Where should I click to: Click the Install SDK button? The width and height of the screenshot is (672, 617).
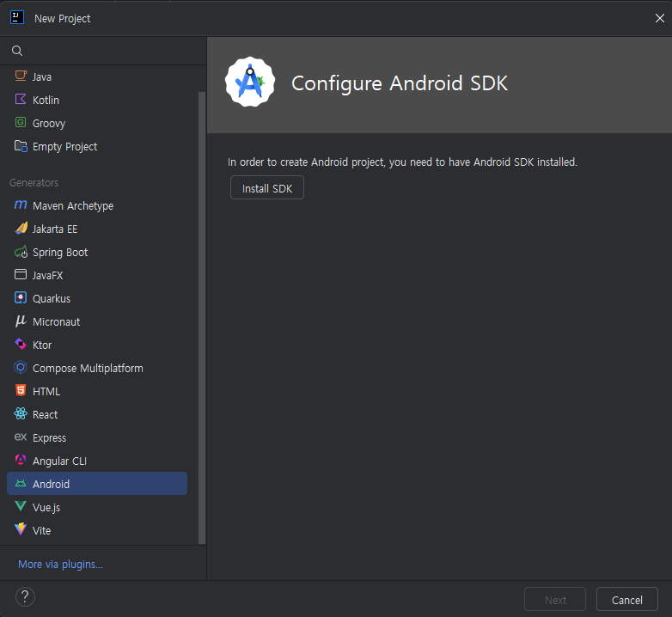(267, 187)
